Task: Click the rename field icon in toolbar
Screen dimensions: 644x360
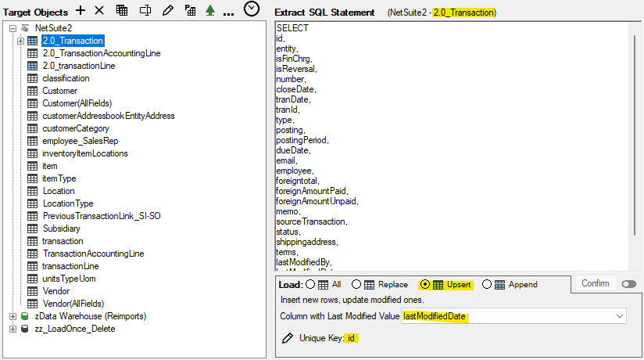Action: (145, 10)
